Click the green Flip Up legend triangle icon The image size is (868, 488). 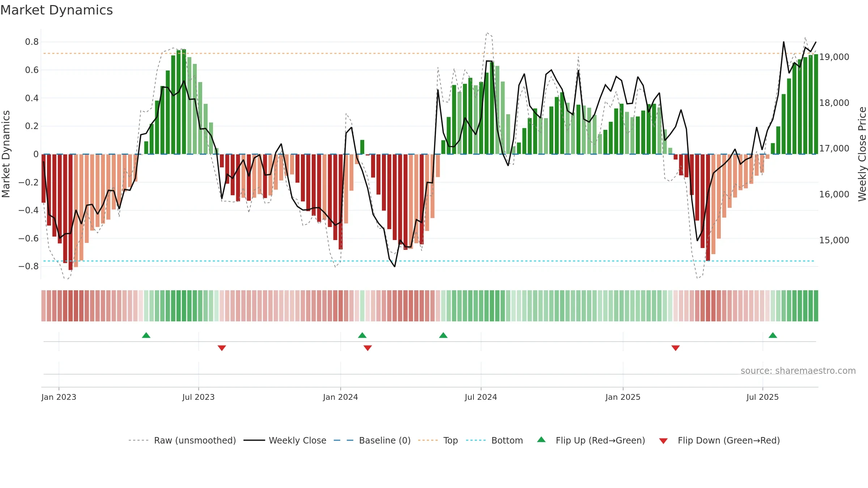(x=541, y=440)
